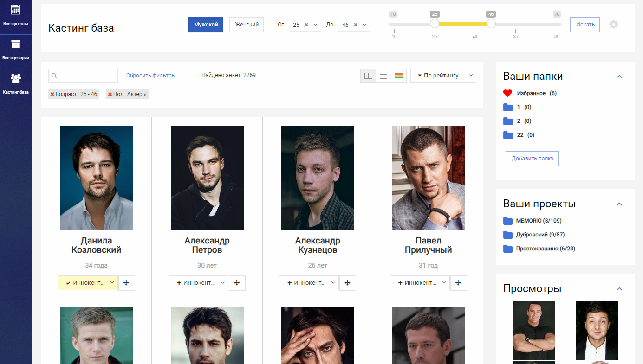Click the Сбросить фильтры link
The image size is (643, 364).
[151, 76]
